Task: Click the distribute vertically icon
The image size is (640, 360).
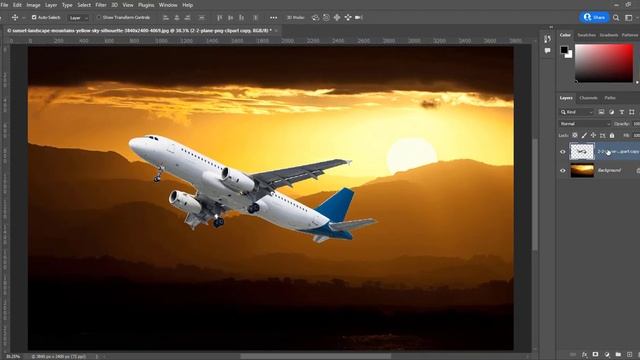Action: pos(256,18)
